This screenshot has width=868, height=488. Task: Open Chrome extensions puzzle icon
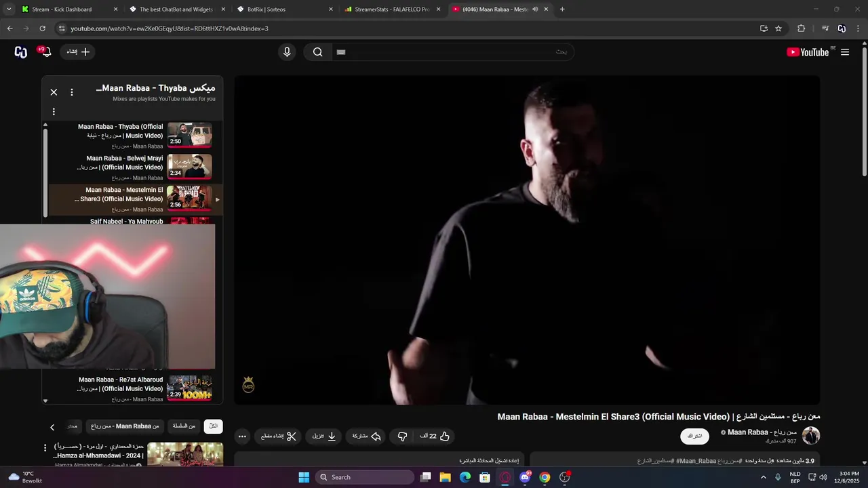pos(801,28)
